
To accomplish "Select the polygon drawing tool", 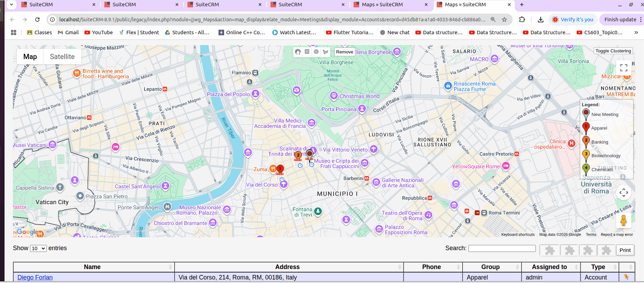I will pos(326,52).
